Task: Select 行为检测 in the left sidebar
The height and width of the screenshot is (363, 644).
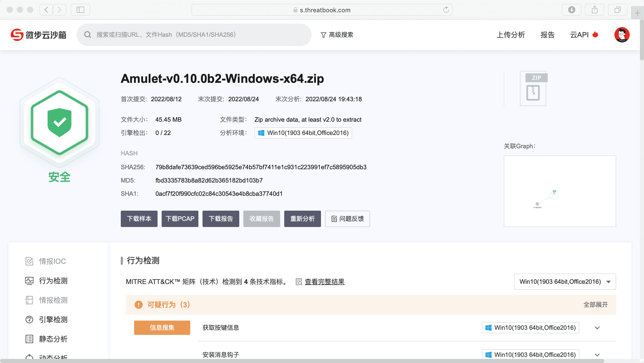Action: pos(53,281)
